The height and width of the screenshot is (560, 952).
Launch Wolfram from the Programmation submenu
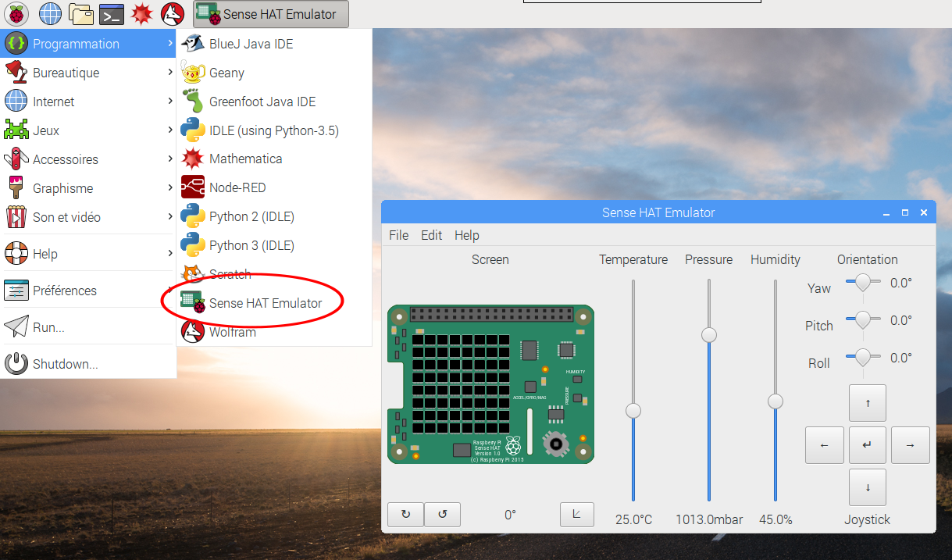click(x=274, y=332)
